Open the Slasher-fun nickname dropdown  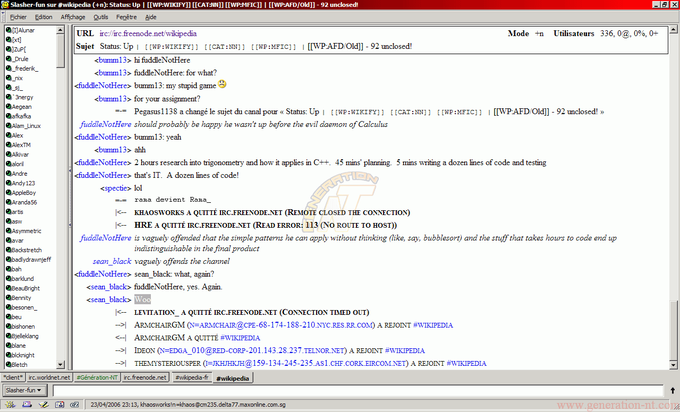24,390
